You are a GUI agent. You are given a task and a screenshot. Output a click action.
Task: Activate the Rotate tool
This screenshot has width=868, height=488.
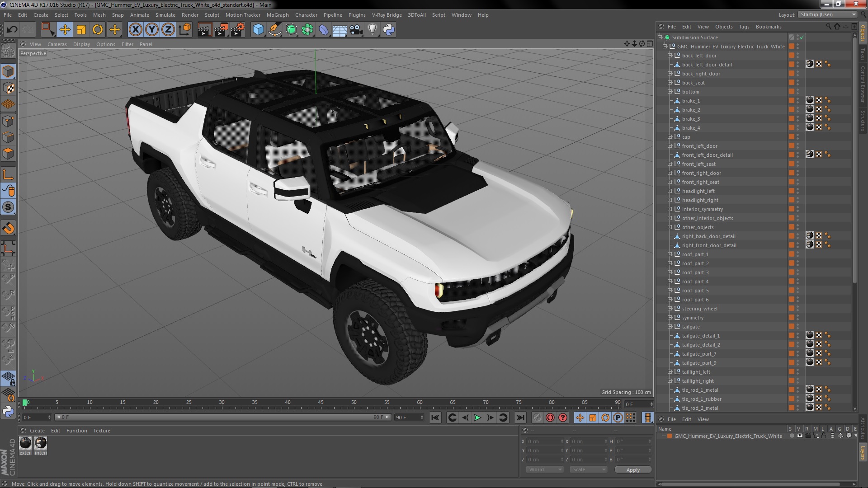coord(98,30)
